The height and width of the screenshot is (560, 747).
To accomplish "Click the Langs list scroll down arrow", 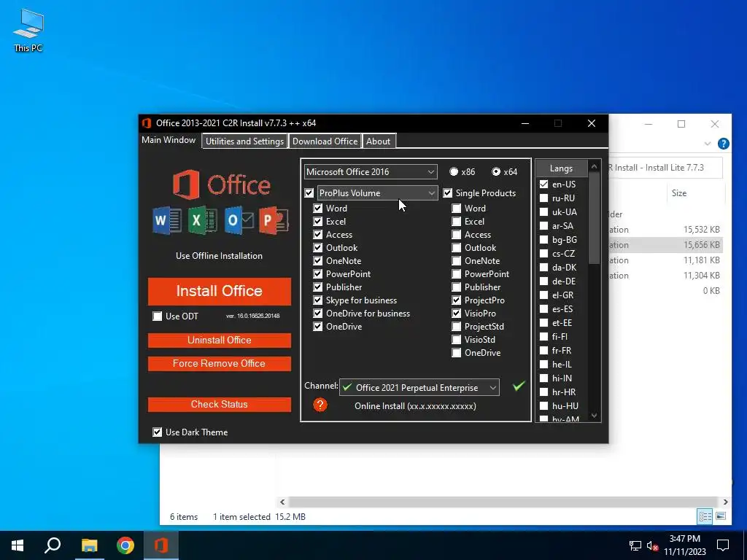I will (594, 416).
